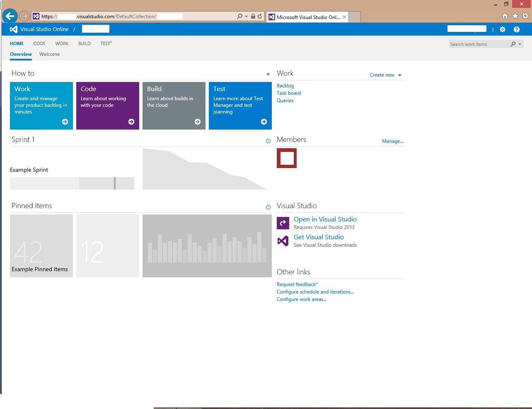Screen dimensions: 532x409
Task: Open the Test how-to tile
Action: (x=240, y=106)
